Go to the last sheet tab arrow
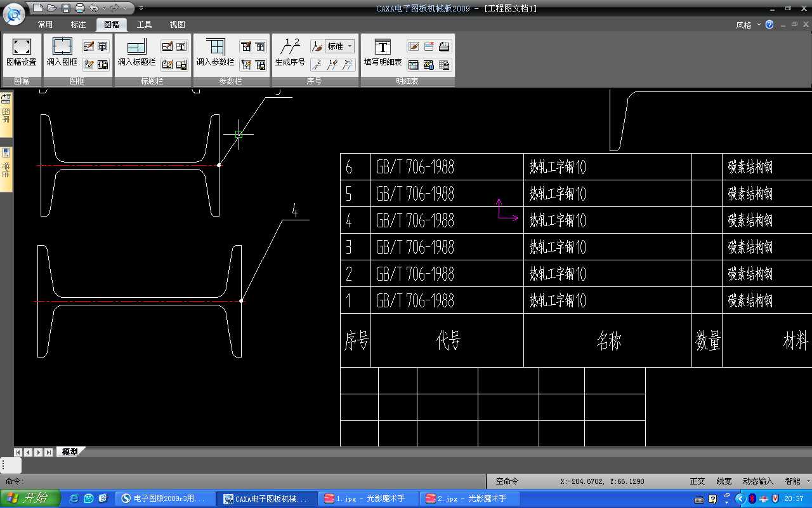This screenshot has height=508, width=812. coord(49,452)
